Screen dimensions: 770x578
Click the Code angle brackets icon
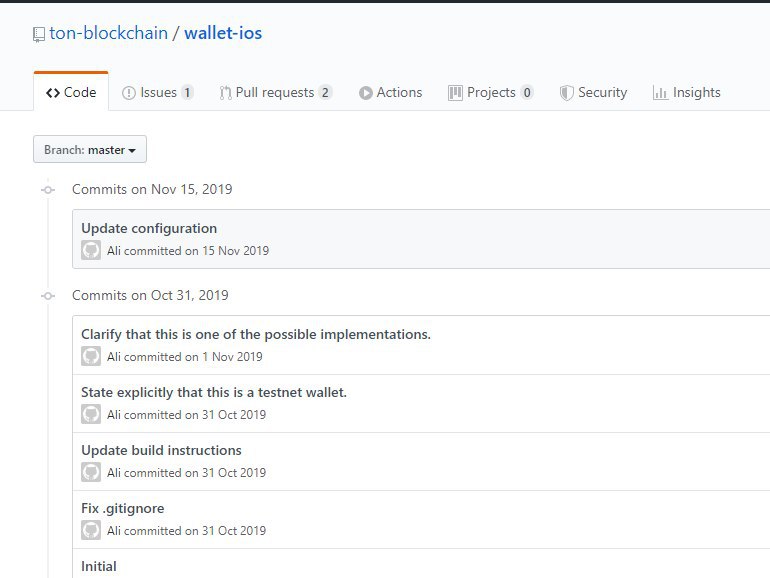tap(53, 93)
